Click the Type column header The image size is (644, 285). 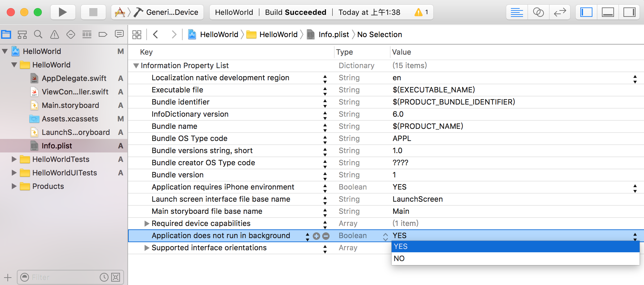pyautogui.click(x=344, y=52)
